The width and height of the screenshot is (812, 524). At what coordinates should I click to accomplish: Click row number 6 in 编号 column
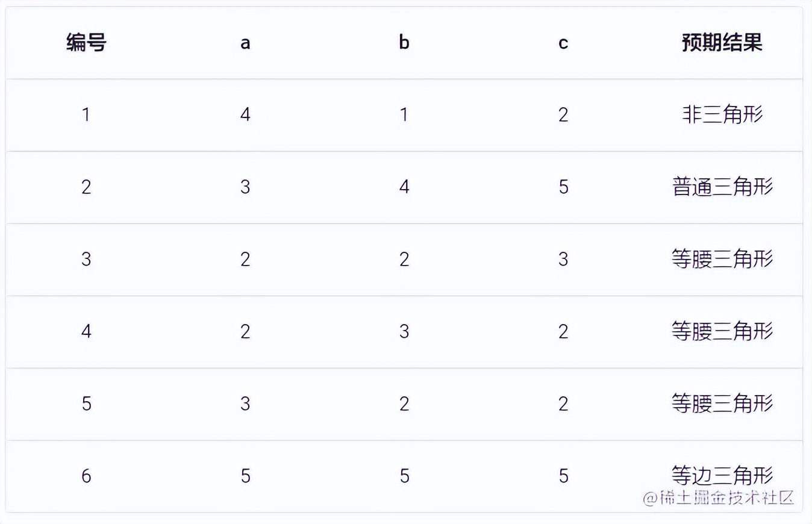(x=86, y=476)
